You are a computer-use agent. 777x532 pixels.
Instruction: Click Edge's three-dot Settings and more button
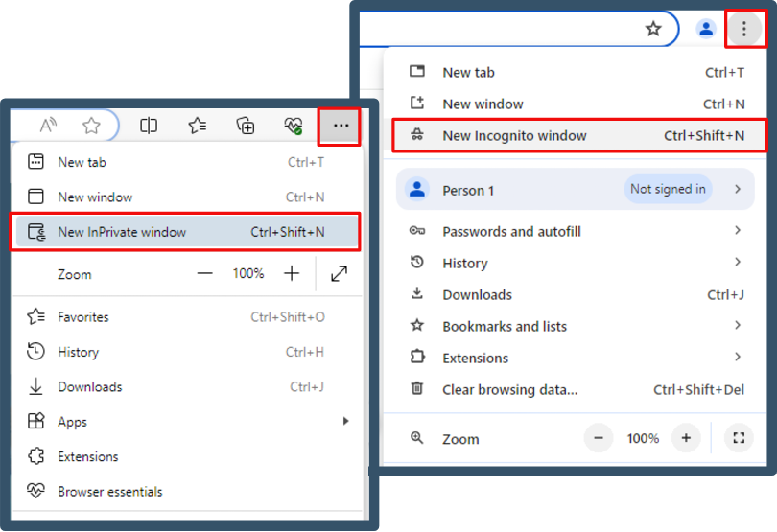341,126
